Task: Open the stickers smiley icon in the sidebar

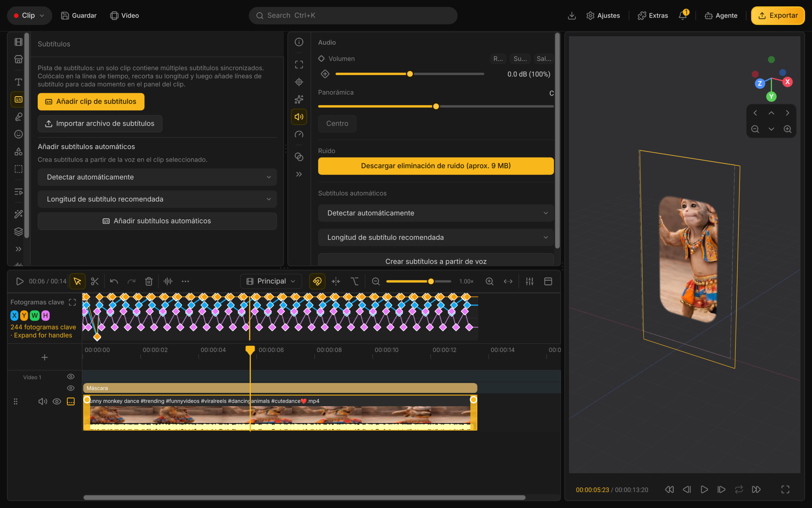Action: click(18, 134)
